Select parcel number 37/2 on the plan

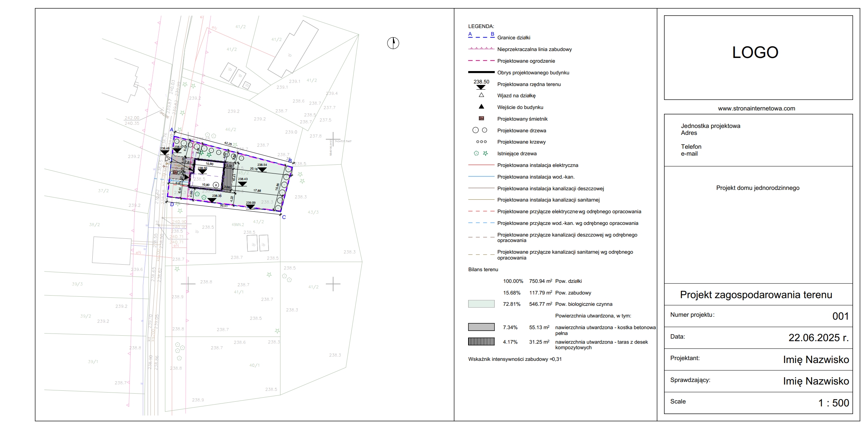tap(103, 191)
